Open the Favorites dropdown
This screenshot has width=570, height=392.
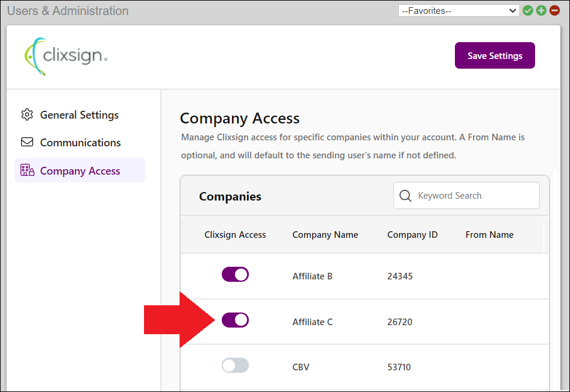[458, 10]
